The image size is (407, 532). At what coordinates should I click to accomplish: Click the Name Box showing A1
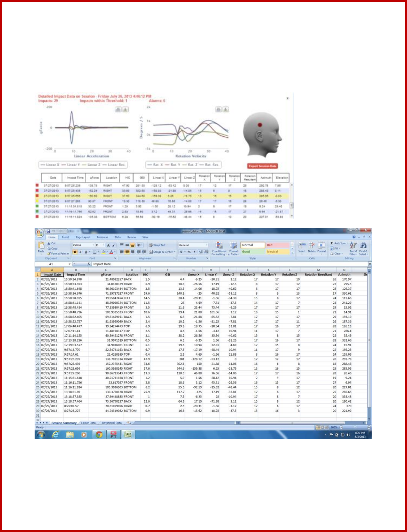[x=53, y=264]
